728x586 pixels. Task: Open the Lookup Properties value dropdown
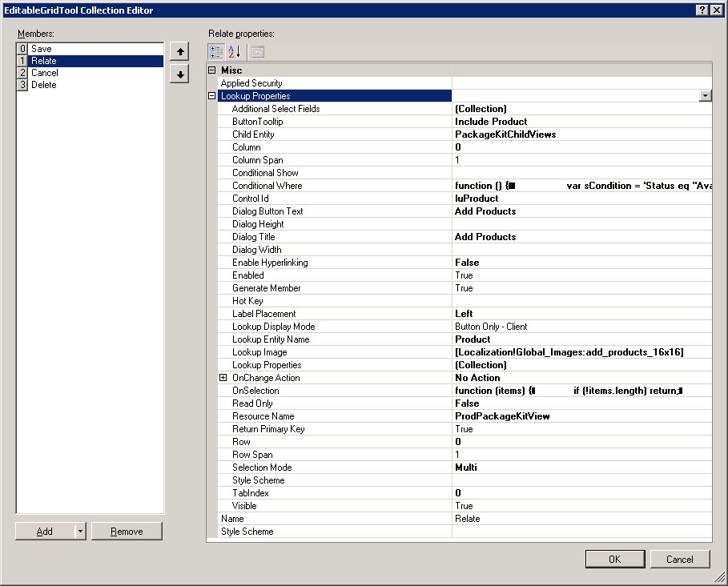tap(706, 96)
